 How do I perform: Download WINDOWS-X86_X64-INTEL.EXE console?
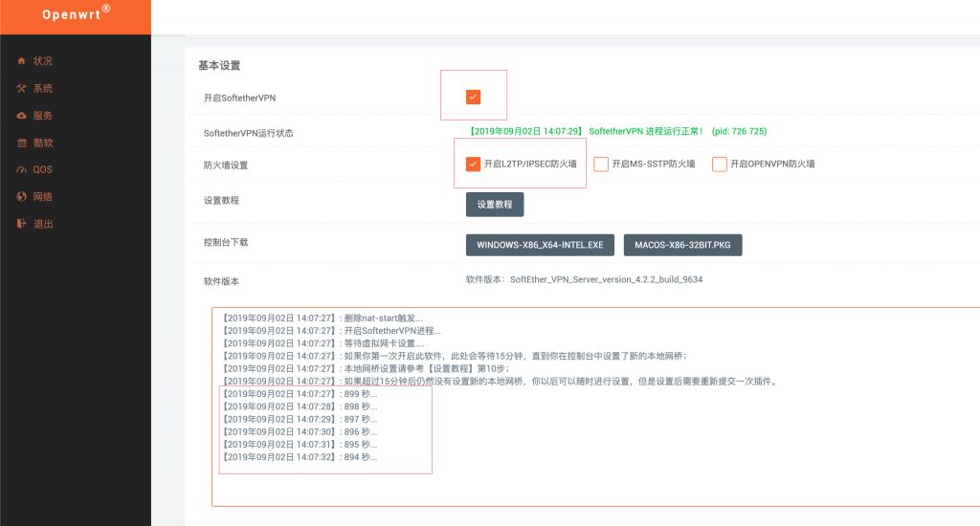tap(540, 245)
